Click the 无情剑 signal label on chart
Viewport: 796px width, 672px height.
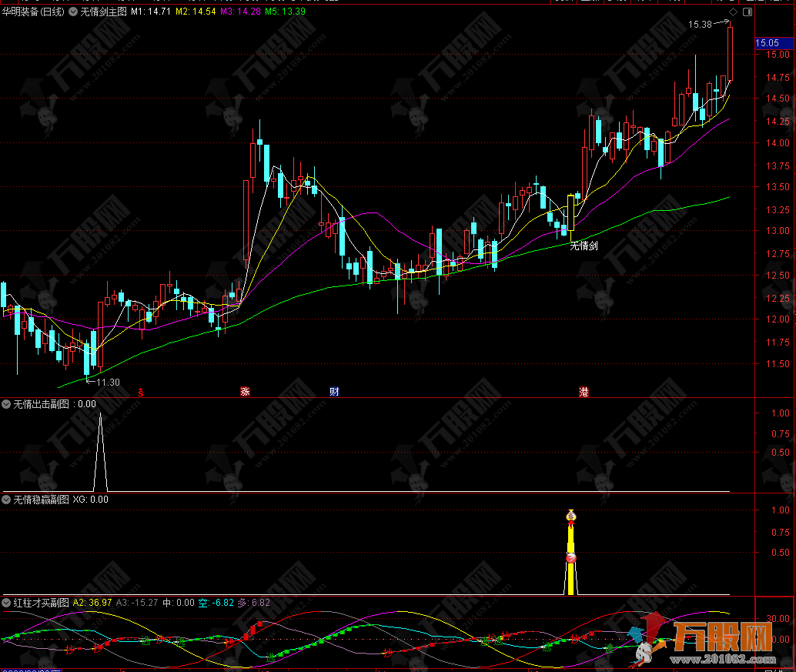[x=584, y=246]
